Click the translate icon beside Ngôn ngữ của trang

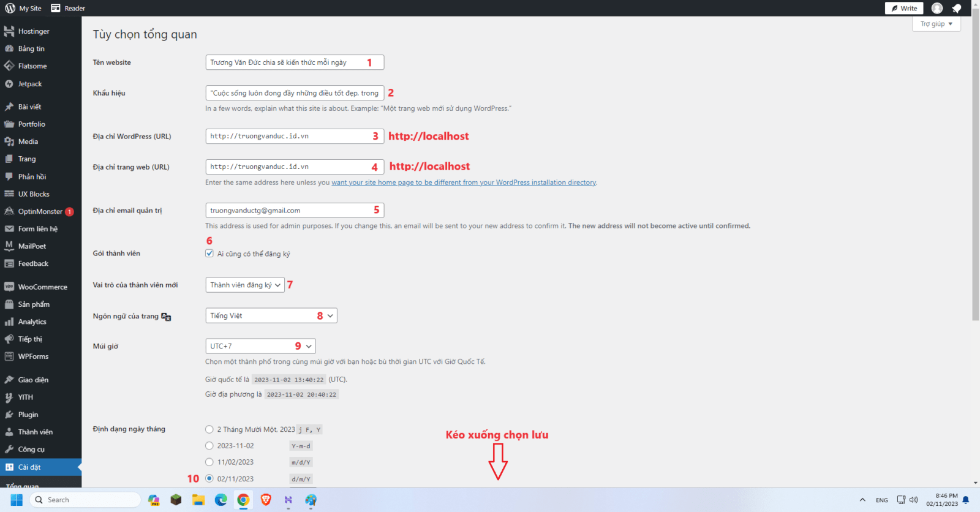tap(166, 317)
